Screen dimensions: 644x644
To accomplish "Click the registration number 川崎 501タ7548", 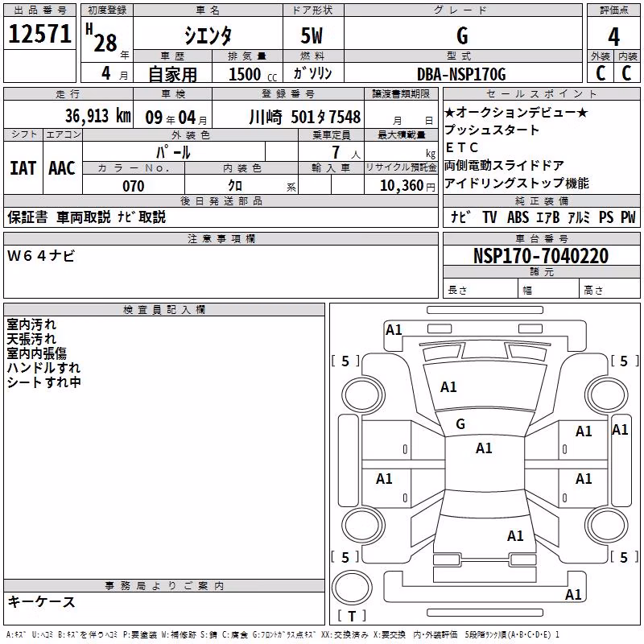I will tap(305, 117).
